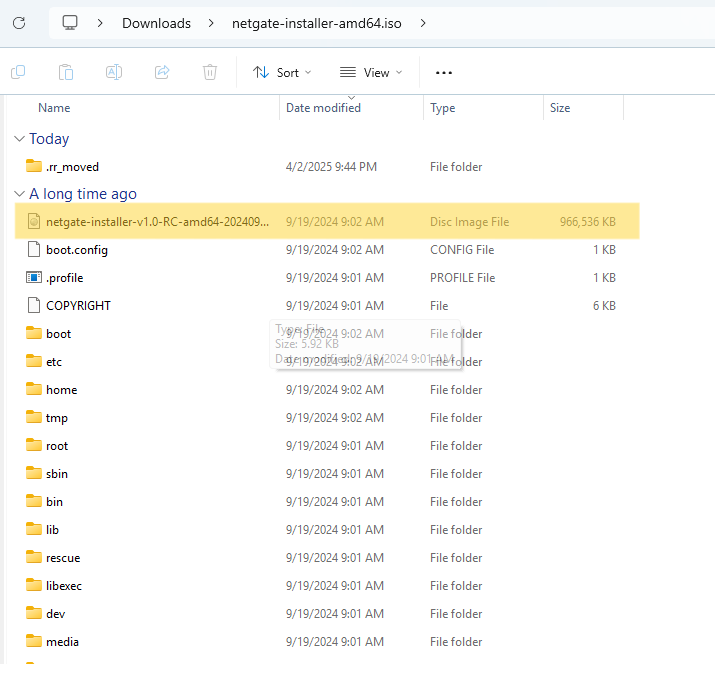Click the libexec folder icon
The height and width of the screenshot is (679, 715).
click(34, 585)
